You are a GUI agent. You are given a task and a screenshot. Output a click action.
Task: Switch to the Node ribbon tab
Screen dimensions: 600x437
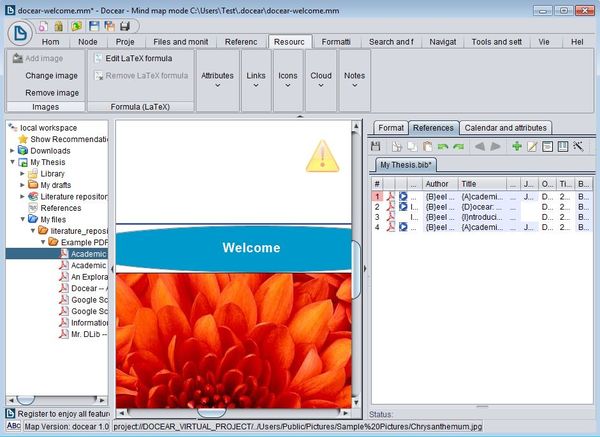pyautogui.click(x=88, y=42)
